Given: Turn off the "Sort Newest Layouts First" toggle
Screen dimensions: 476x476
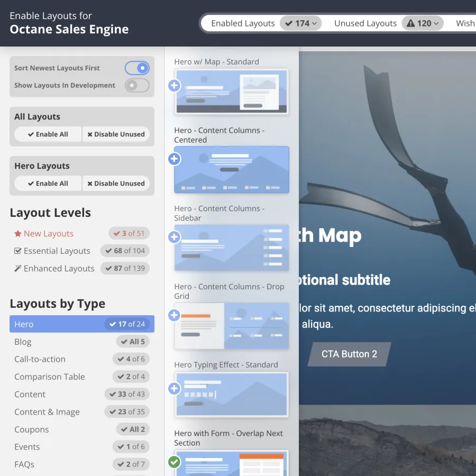Looking at the screenshot, I should pos(139,68).
